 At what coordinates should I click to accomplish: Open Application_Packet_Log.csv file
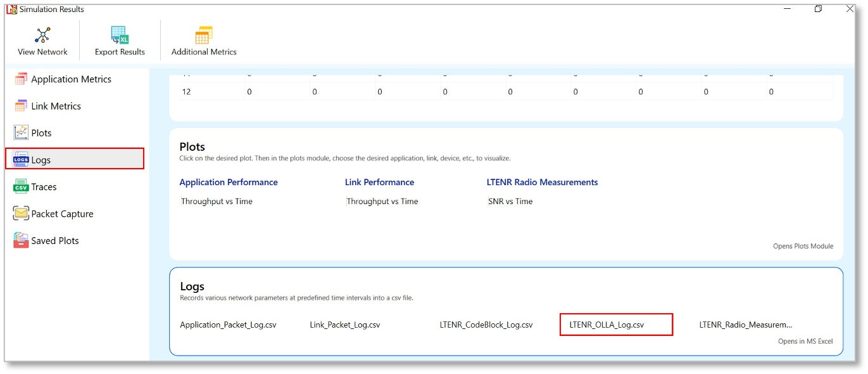[228, 325]
